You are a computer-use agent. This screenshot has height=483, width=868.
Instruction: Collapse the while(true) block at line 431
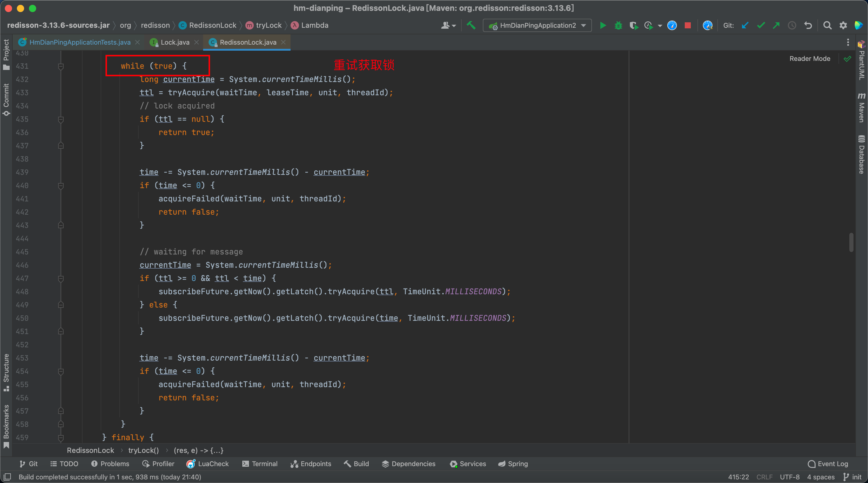click(x=61, y=66)
